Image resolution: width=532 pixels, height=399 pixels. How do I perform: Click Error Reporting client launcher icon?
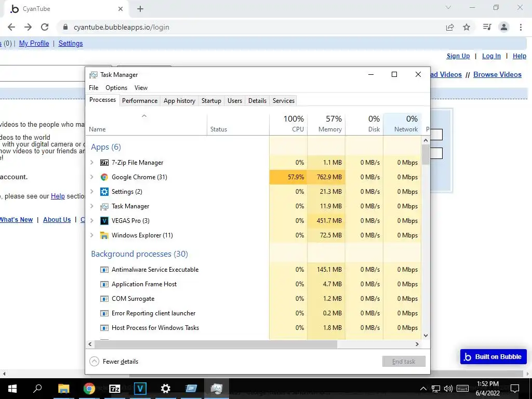tap(104, 313)
